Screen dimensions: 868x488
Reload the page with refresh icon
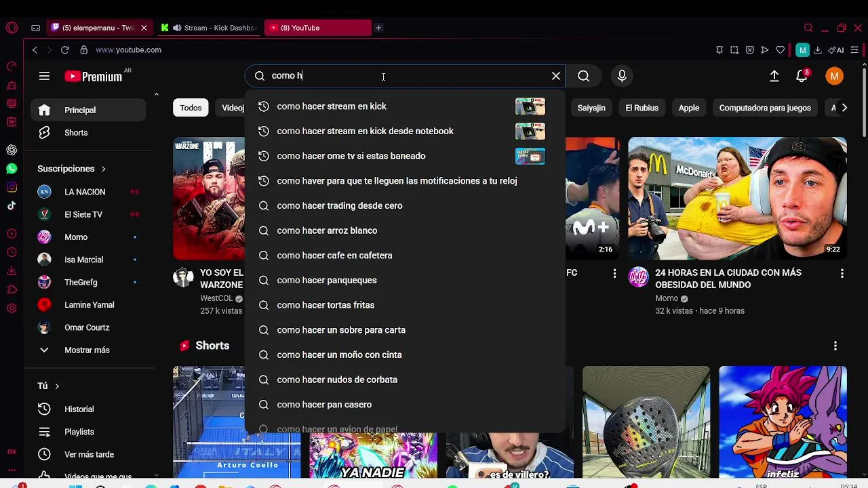coord(64,49)
